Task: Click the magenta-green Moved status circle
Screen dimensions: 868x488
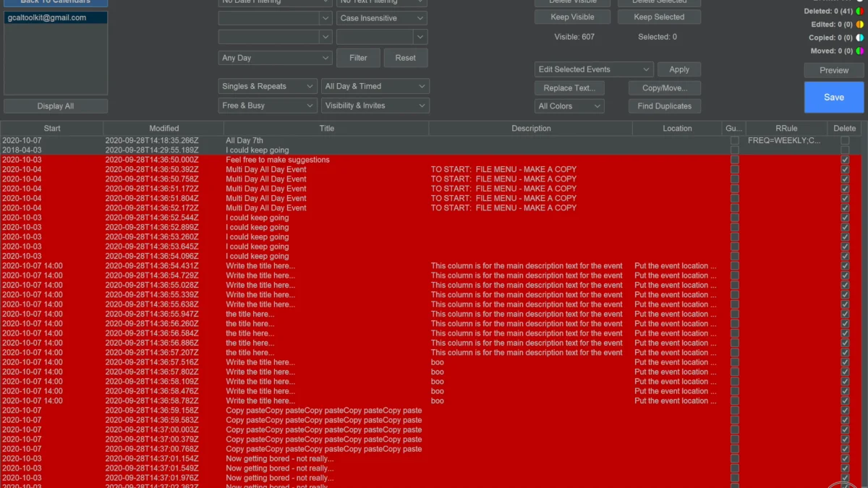Action: point(860,51)
